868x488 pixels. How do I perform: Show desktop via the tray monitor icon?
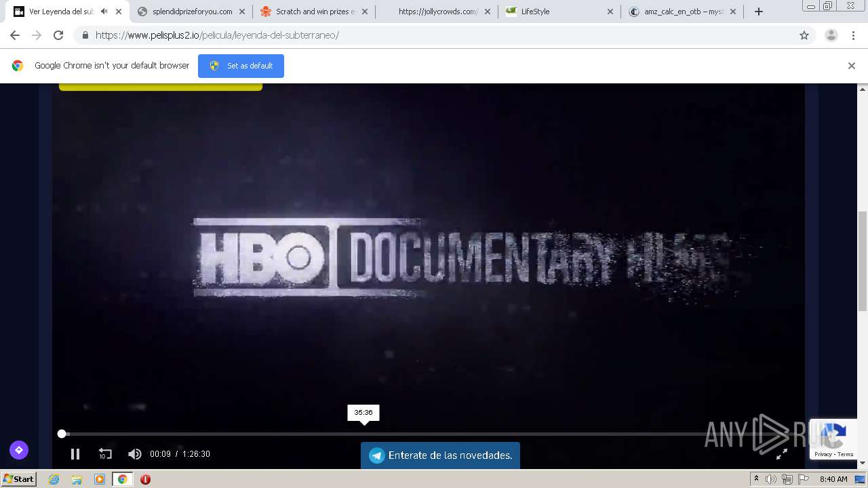pos(860,479)
